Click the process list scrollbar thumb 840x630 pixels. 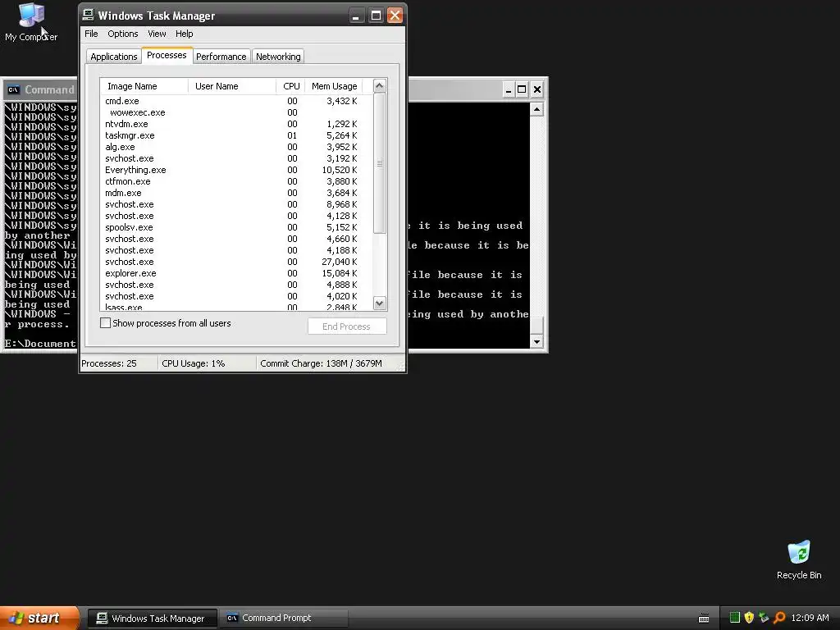379,163
